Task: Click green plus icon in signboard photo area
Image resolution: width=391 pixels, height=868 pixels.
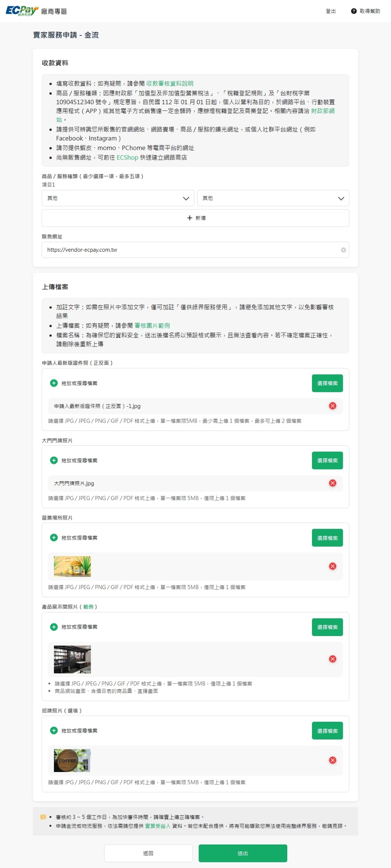Action: [x=54, y=730]
